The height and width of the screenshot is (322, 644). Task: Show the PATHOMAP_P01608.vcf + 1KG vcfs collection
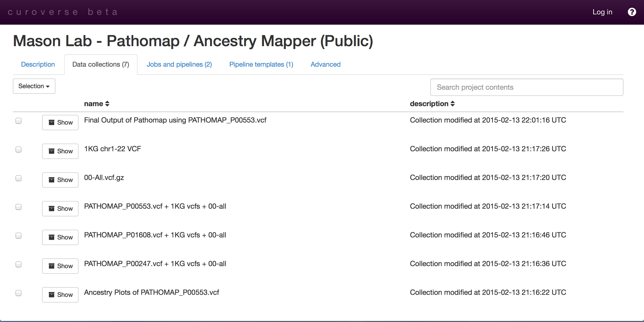point(60,237)
